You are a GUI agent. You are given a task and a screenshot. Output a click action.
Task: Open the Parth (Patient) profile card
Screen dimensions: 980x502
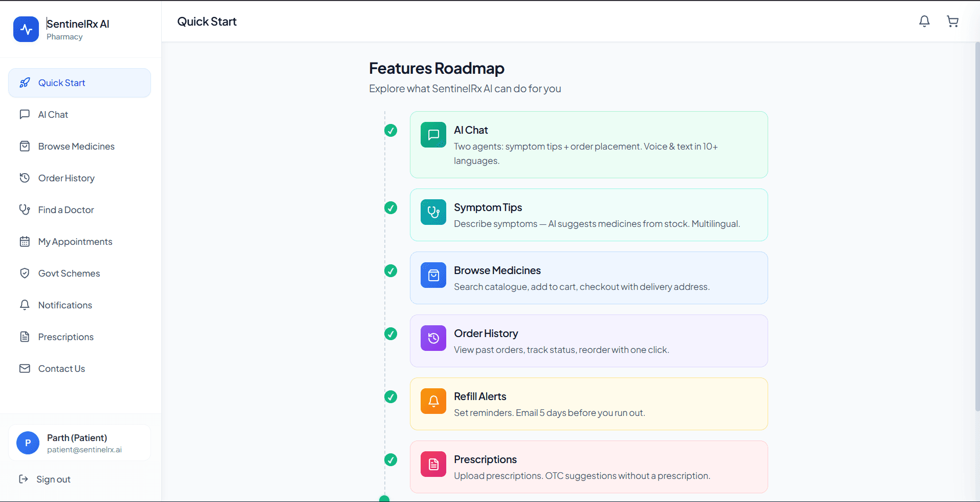tap(79, 443)
